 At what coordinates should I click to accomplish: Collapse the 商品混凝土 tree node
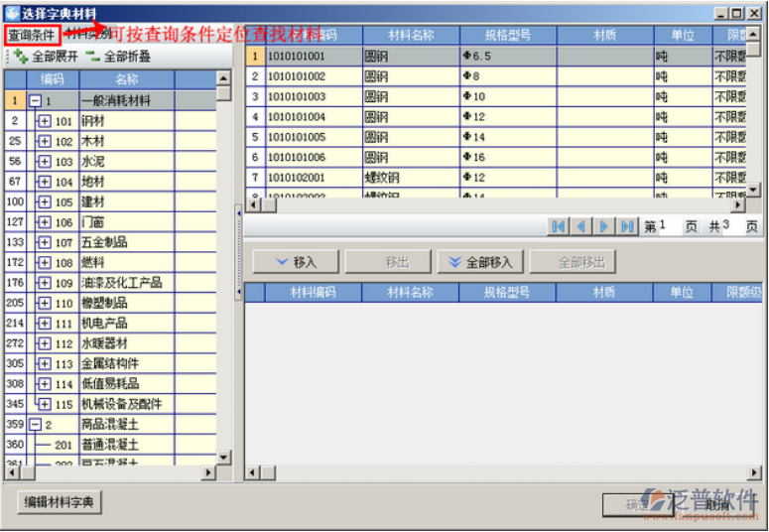coord(35,425)
